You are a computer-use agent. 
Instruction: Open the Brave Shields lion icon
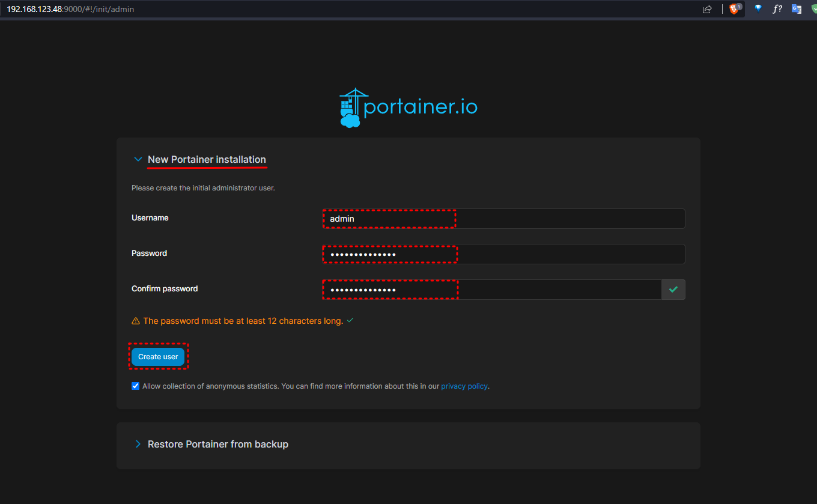tap(735, 9)
